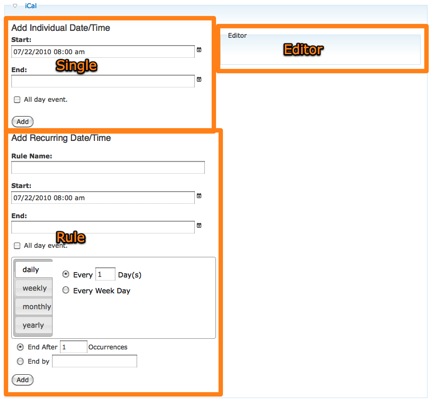This screenshot has width=433, height=403.
Task: Click the End by date field
Action: tap(95, 361)
